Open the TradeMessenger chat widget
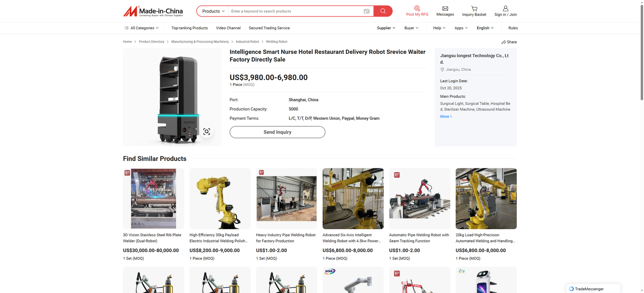The height and width of the screenshot is (293, 644). [593, 289]
